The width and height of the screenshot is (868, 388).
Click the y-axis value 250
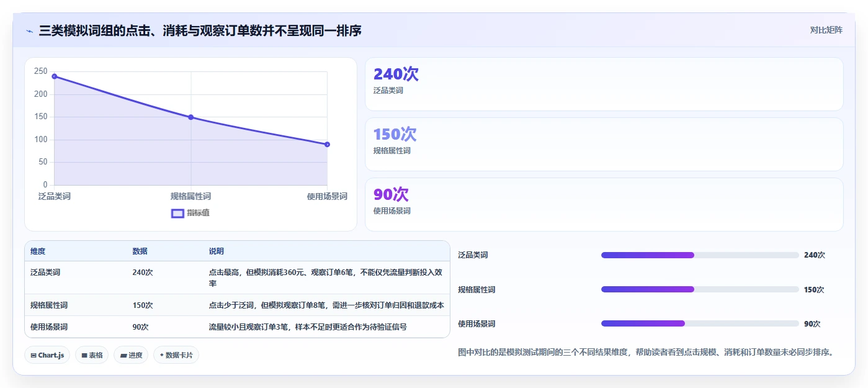pyautogui.click(x=41, y=71)
